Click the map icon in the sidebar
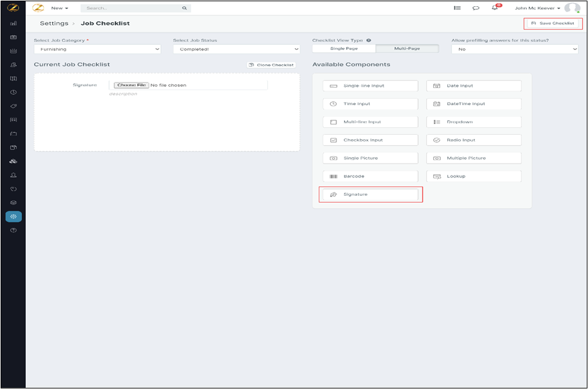The height and width of the screenshot is (389, 588). tap(13, 79)
